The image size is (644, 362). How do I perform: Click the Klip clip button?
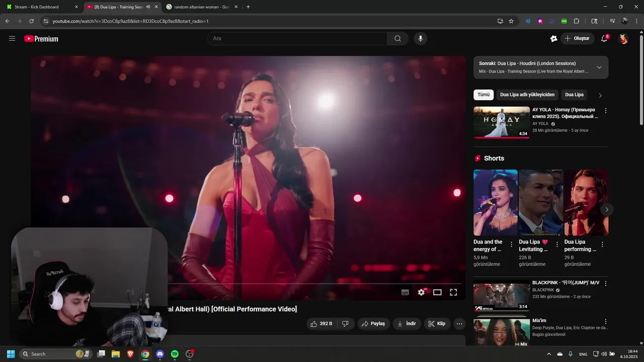coord(437,324)
